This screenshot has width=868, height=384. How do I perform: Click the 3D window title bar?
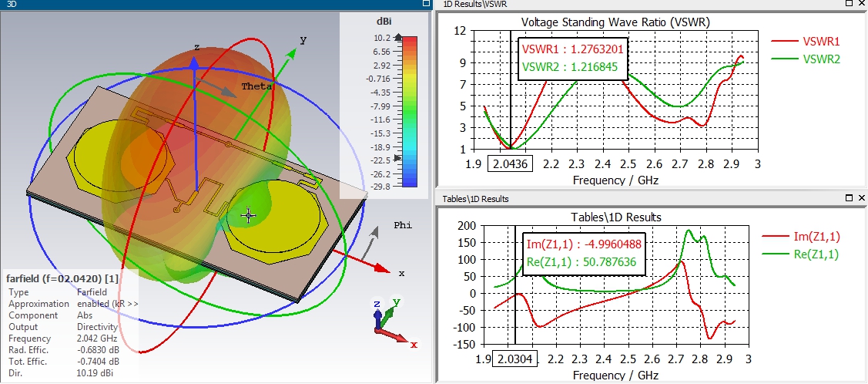tap(216, 4)
